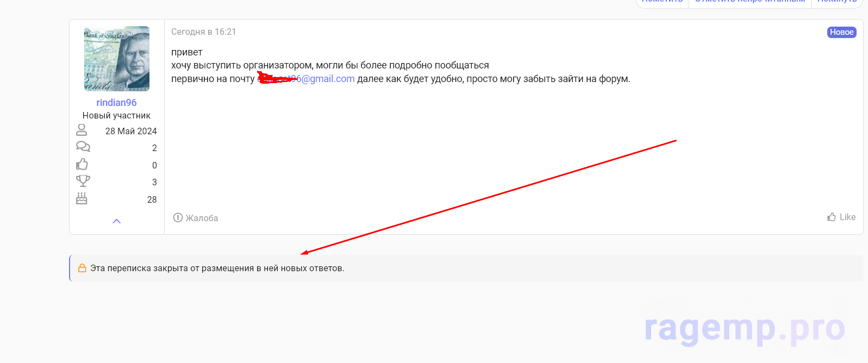Click the Пометить button at top
Screen dimensions: 868x363
(662, 2)
